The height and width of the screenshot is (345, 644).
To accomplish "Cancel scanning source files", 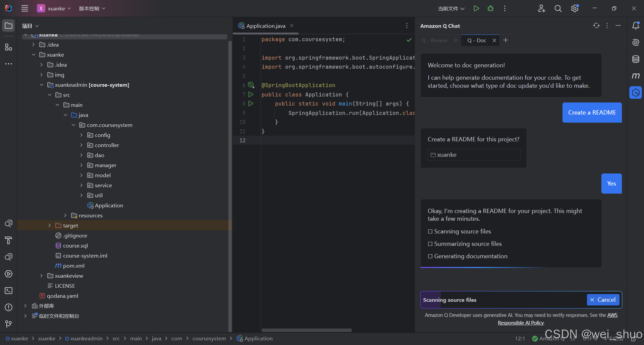I will tap(603, 300).
